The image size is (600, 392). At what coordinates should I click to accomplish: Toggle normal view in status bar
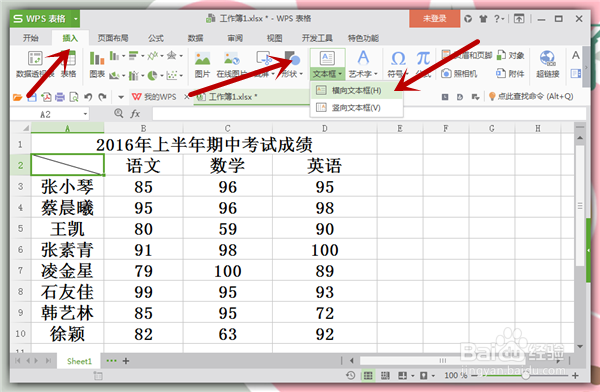click(x=368, y=376)
